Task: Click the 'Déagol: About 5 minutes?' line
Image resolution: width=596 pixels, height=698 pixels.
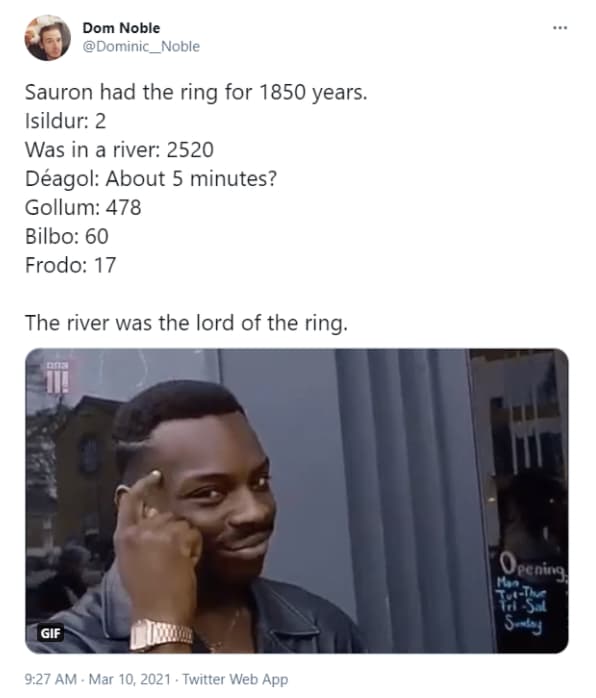Action: point(151,179)
